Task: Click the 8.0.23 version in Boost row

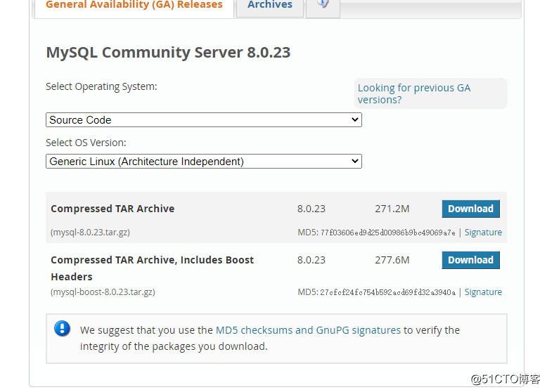Action: point(311,260)
